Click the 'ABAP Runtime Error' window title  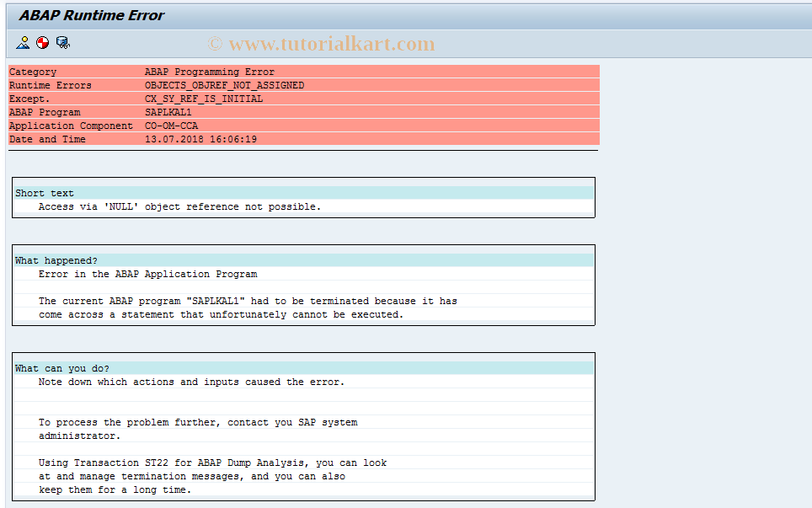[x=92, y=15]
